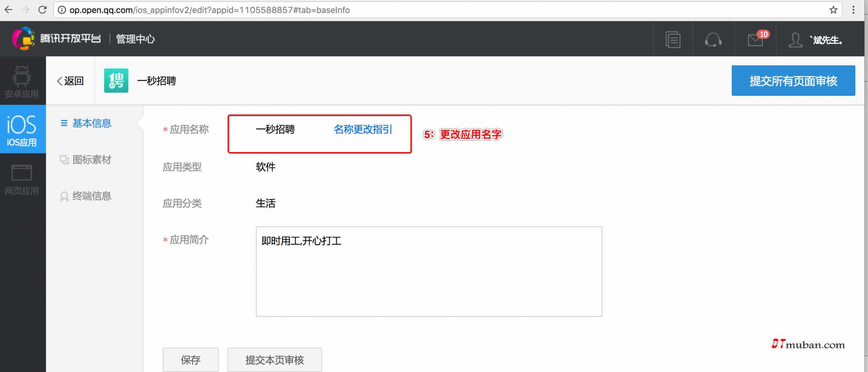Bookmark this page with the star icon
This screenshot has width=868, height=372.
833,10
